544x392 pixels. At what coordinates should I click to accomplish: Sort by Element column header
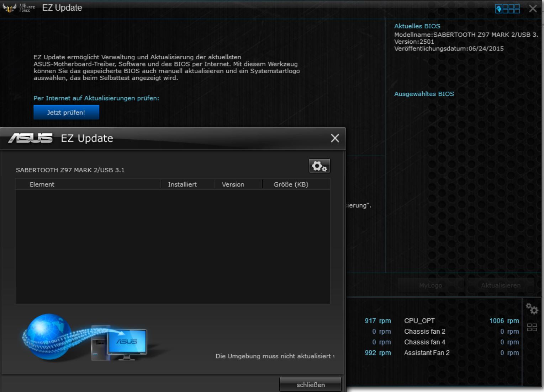tap(88, 184)
